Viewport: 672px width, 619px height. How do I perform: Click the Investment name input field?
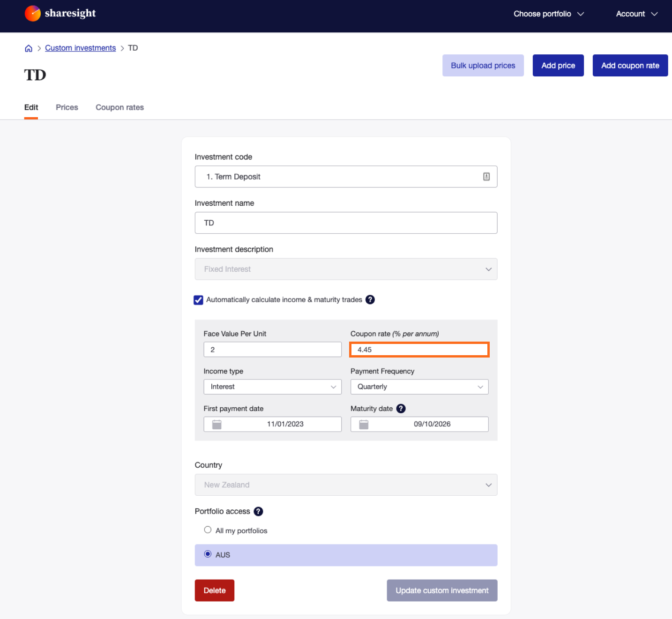point(346,223)
